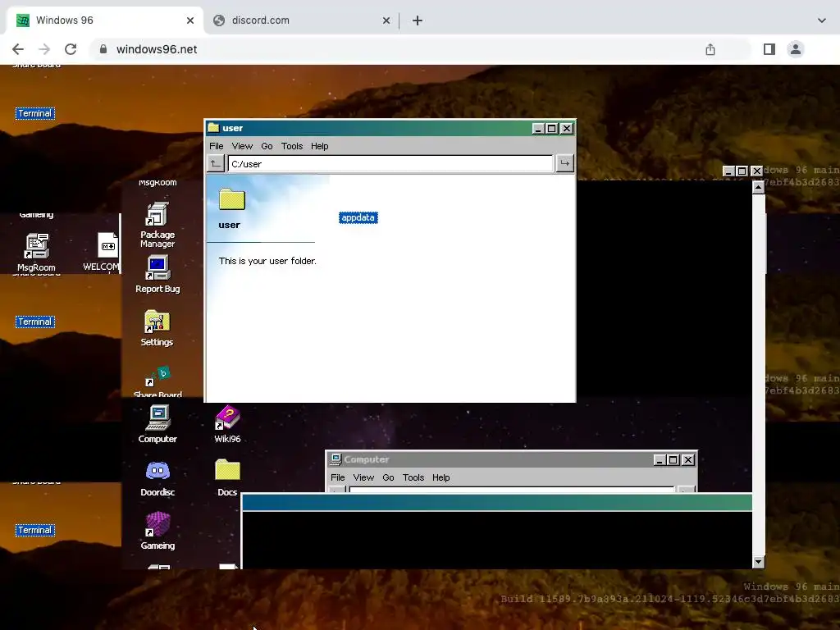
Task: Open Tools menu in user window
Action: [x=292, y=146]
